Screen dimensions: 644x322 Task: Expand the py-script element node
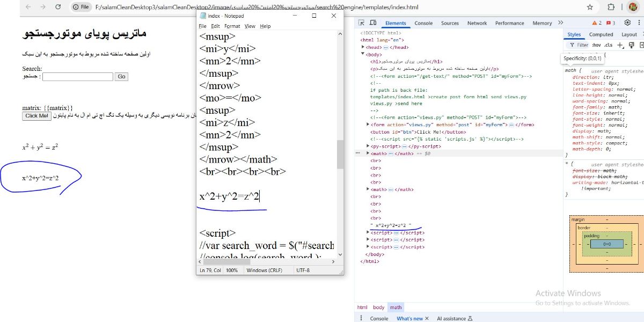point(368,146)
